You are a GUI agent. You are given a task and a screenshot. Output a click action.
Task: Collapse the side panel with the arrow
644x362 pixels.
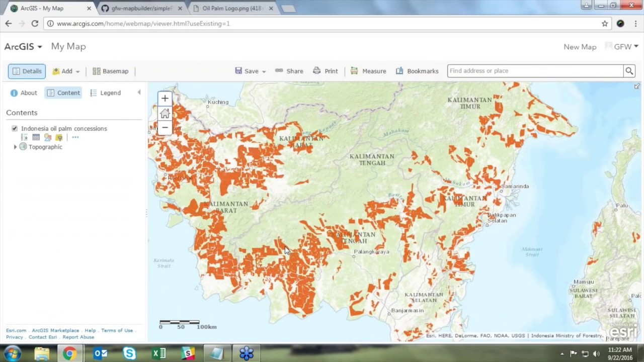click(x=139, y=93)
